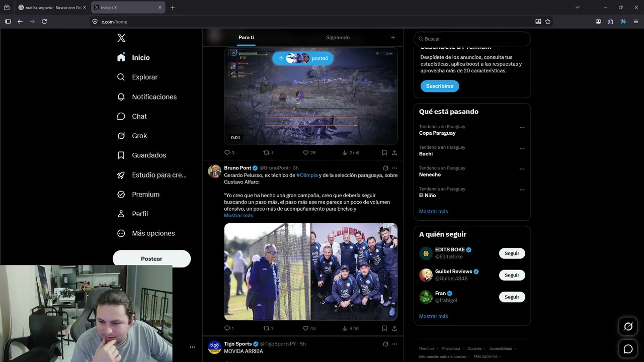Bookmark Bruno Pont's post

click(x=384, y=328)
